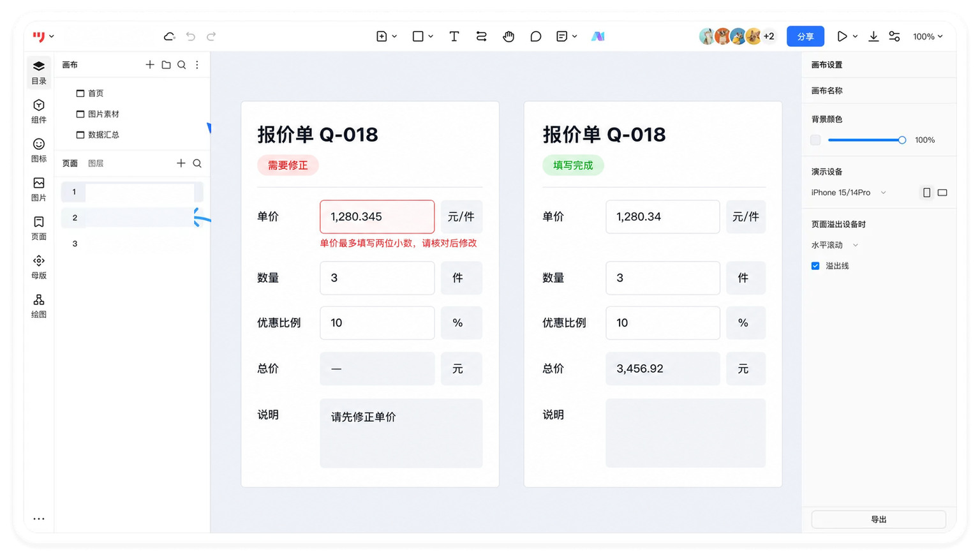The height and width of the screenshot is (559, 980).
Task: Select page 1 in list
Action: [132, 191]
